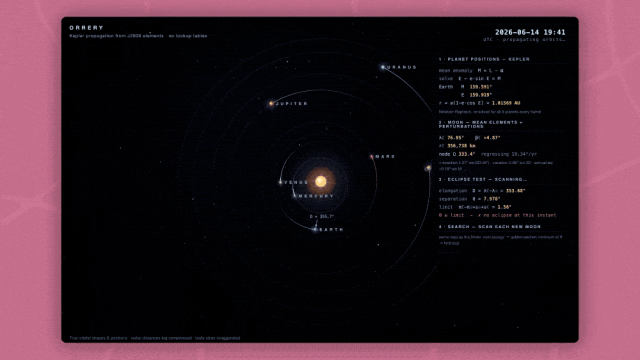Click the MARS name label

pos(385,157)
